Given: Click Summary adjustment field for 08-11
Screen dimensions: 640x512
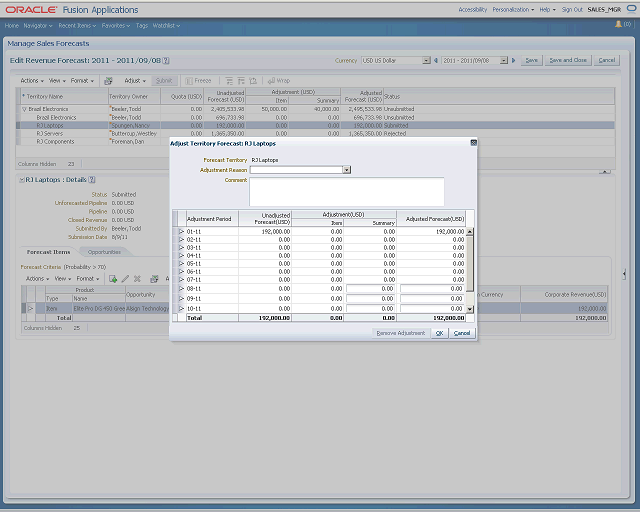Looking at the screenshot, I should pyautogui.click(x=371, y=289).
